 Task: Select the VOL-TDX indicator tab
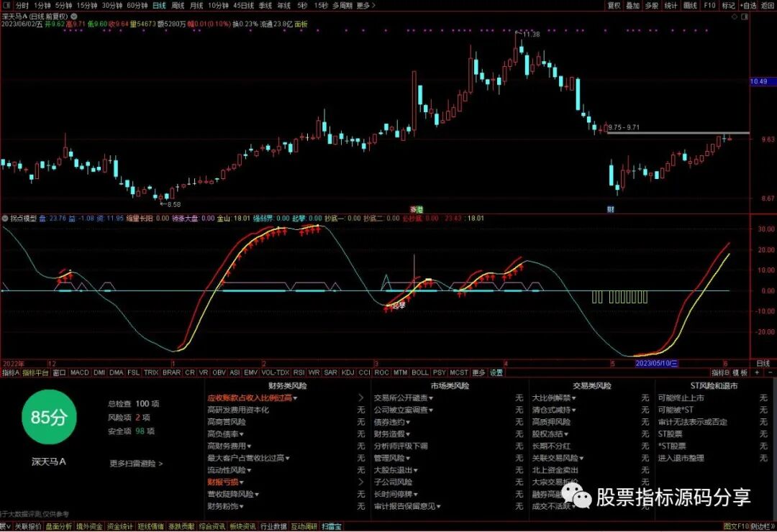[275, 372]
